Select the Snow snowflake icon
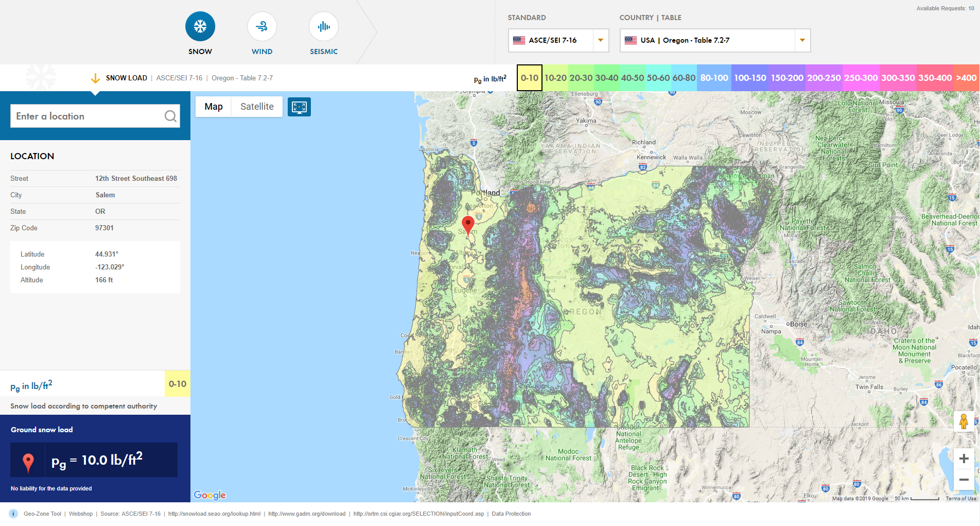This screenshot has width=980, height=526. pyautogui.click(x=200, y=26)
